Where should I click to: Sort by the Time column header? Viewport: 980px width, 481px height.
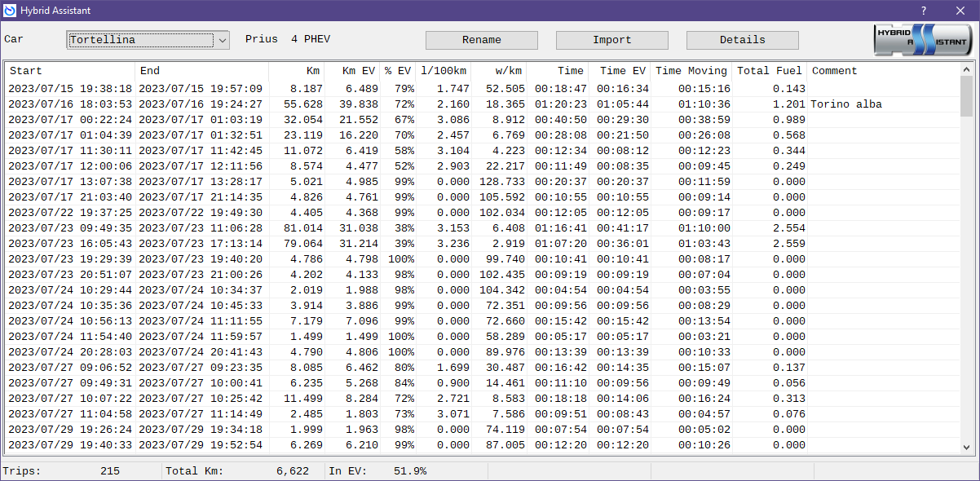[x=558, y=71]
